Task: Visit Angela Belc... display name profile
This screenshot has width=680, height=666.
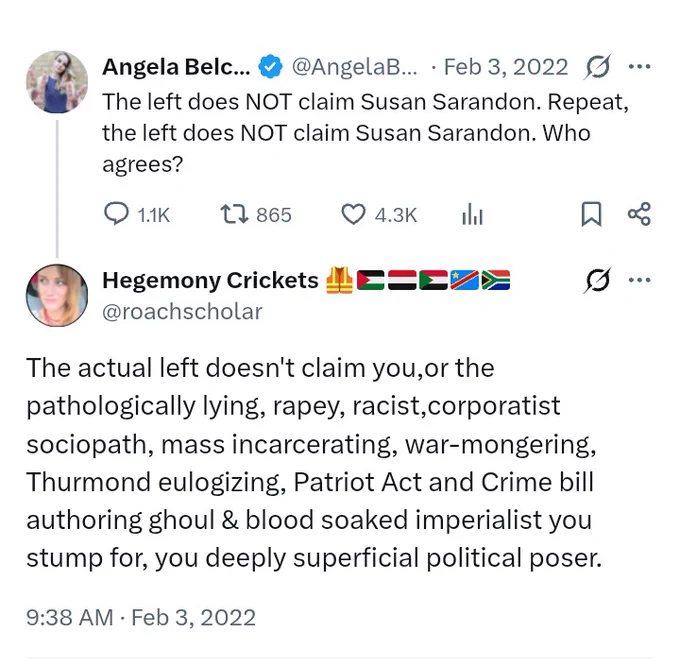Action: pyautogui.click(x=176, y=67)
